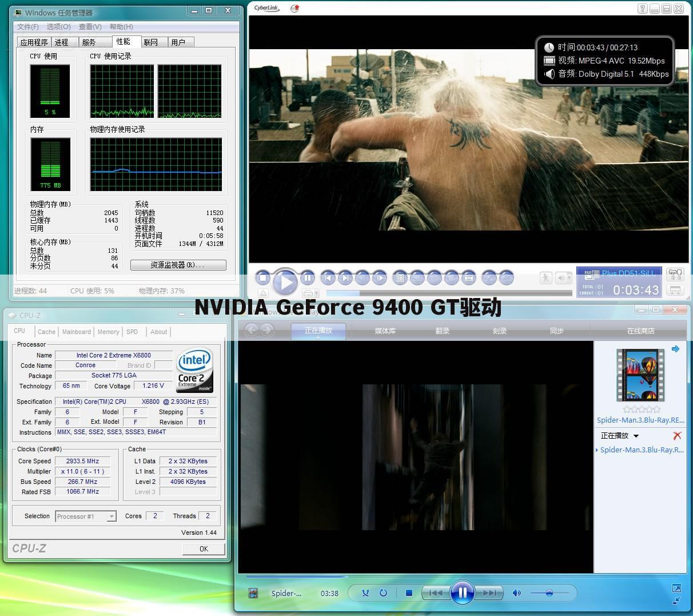The image size is (693, 616).
Task: Click OK button in CPU-Z
Action: click(x=204, y=549)
